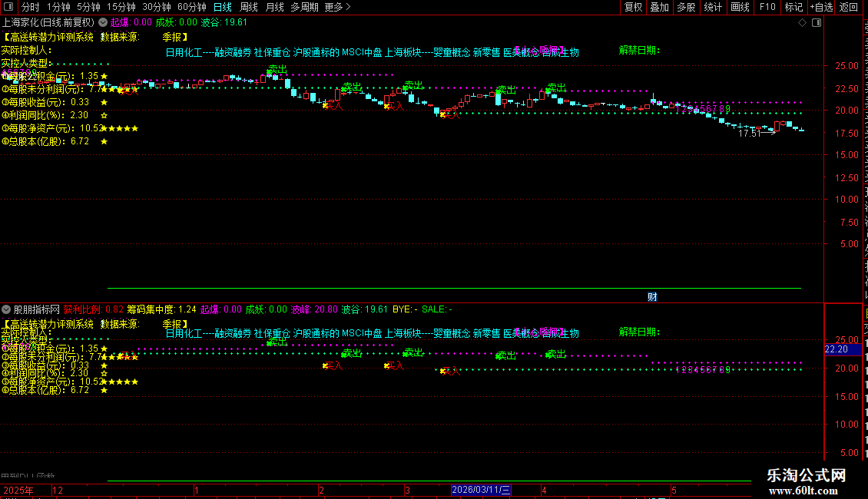868x499 pixels.
Task: Click the 叠加 overlay button
Action: (x=659, y=7)
